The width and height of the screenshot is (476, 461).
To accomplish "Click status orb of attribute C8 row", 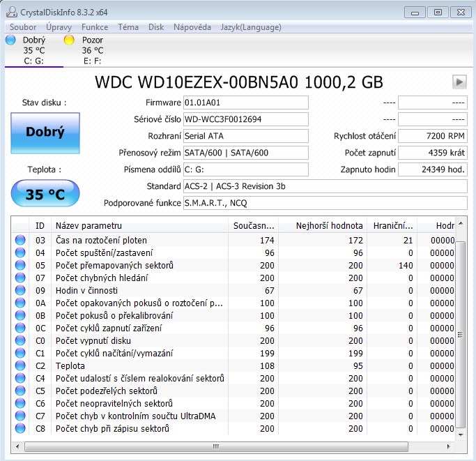I will [20, 428].
